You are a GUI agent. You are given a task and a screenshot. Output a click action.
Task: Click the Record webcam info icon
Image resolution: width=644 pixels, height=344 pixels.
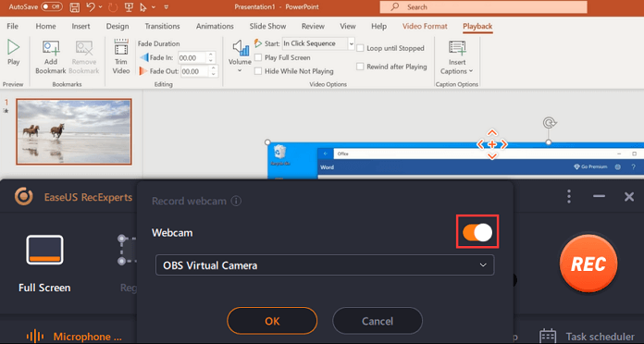pyautogui.click(x=236, y=202)
